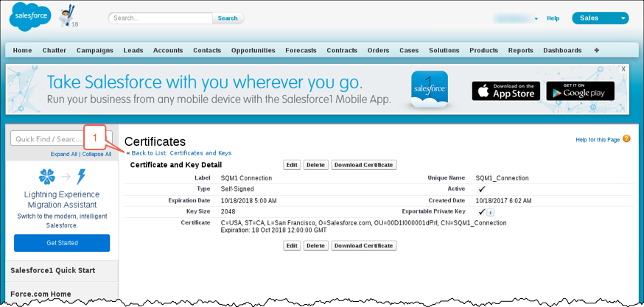
Task: Click the Salesforce cloud logo
Action: click(31, 16)
